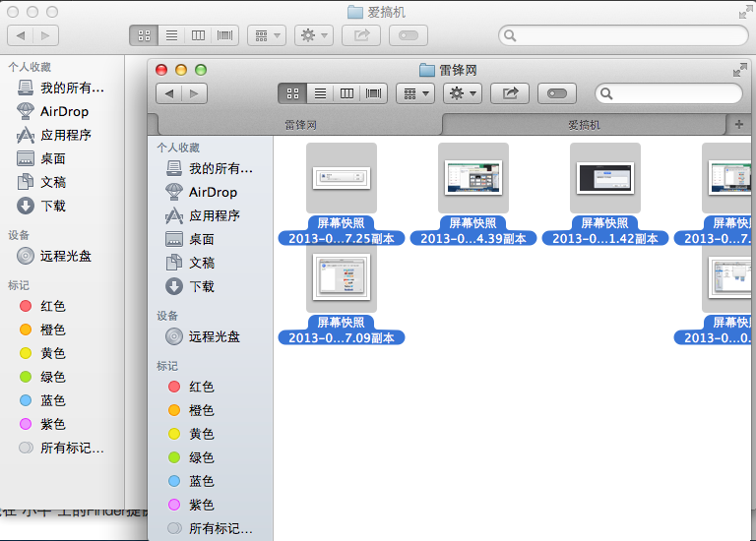Focus the search field in 雷锋网 window
This screenshot has width=756, height=541.
pos(668,93)
